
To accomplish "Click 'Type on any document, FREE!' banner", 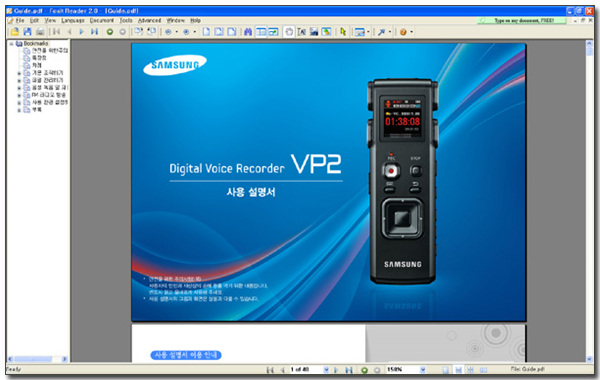I will click(522, 20).
